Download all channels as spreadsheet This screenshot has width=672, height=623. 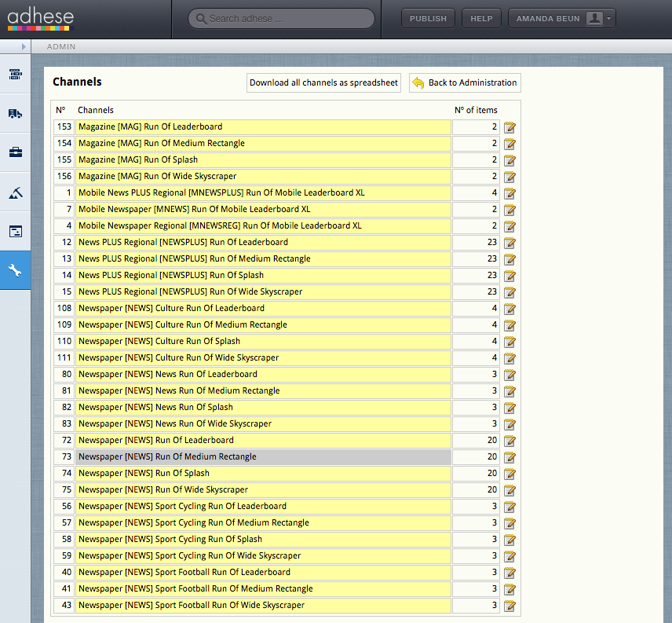tap(324, 82)
